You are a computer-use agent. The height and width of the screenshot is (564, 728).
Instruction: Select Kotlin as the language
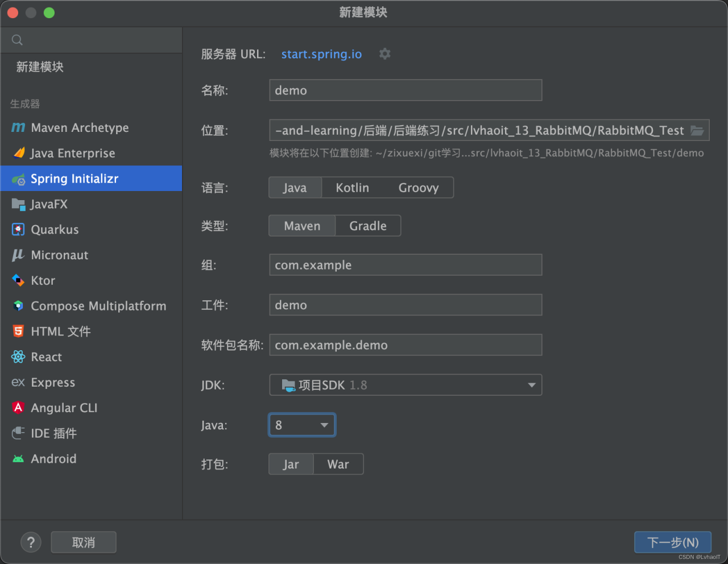(x=352, y=188)
